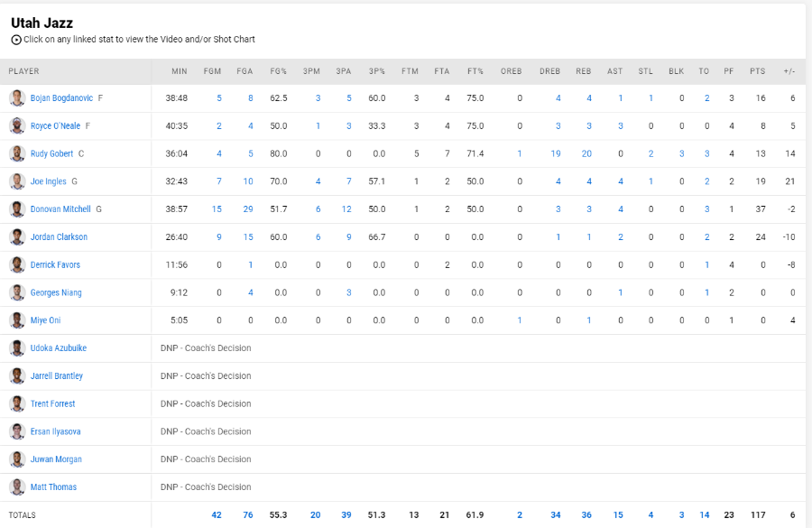Viewport: 812px width, 528px height.
Task: Click Derrick Favors' headshot avatar
Action: (17, 264)
